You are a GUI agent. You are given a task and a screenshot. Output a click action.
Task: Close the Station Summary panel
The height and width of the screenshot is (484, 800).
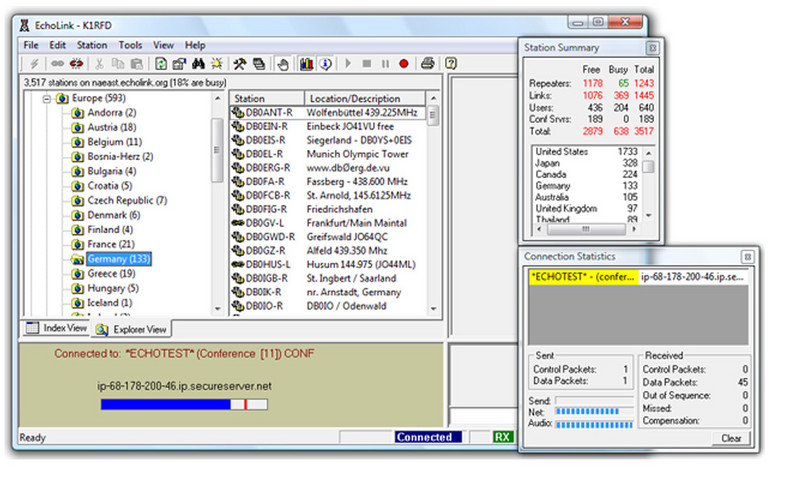pos(652,48)
